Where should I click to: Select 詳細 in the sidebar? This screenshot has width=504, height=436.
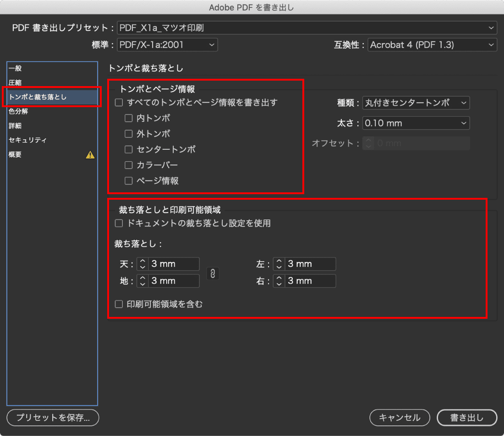point(52,125)
